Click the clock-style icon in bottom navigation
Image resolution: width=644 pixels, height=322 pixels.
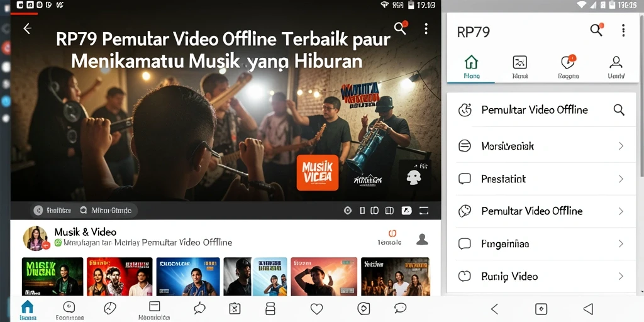[109, 308]
